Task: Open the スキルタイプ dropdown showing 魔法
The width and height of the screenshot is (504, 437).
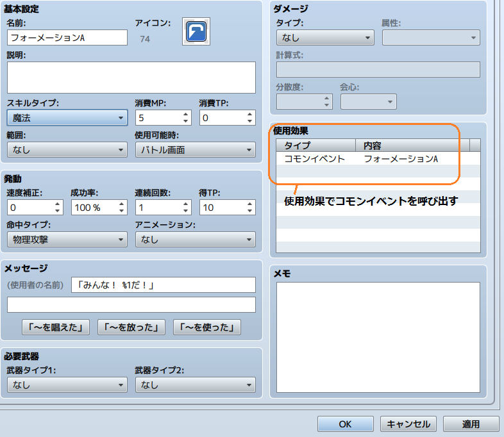Action: pyautogui.click(x=67, y=117)
